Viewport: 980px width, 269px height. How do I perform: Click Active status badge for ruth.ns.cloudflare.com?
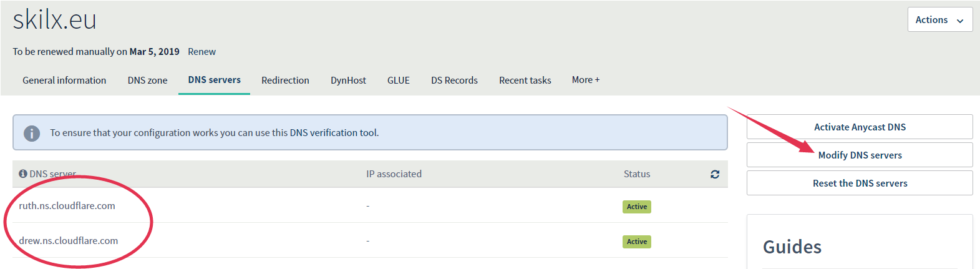point(636,207)
